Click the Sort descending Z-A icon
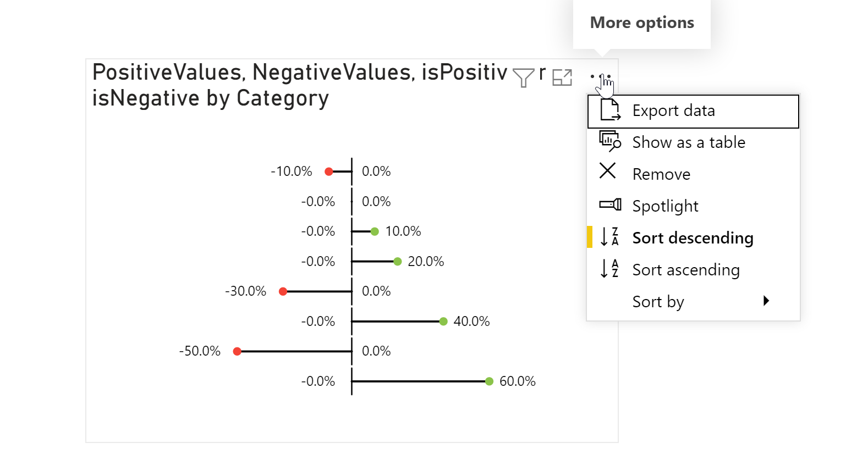The height and width of the screenshot is (465, 868). (609, 237)
